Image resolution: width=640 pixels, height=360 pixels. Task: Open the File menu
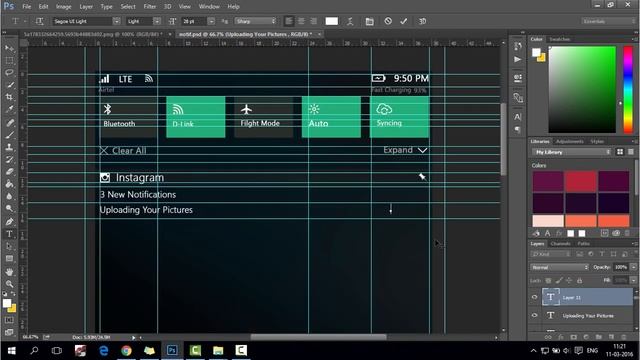27,7
